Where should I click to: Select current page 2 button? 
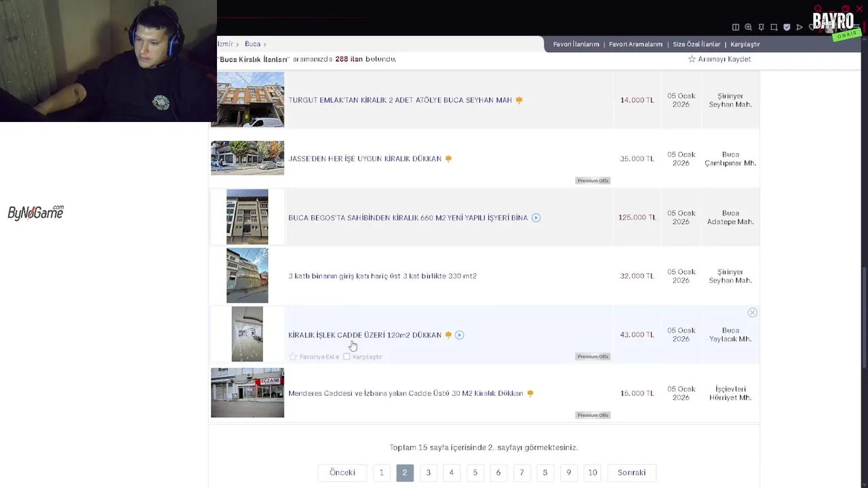pyautogui.click(x=404, y=472)
